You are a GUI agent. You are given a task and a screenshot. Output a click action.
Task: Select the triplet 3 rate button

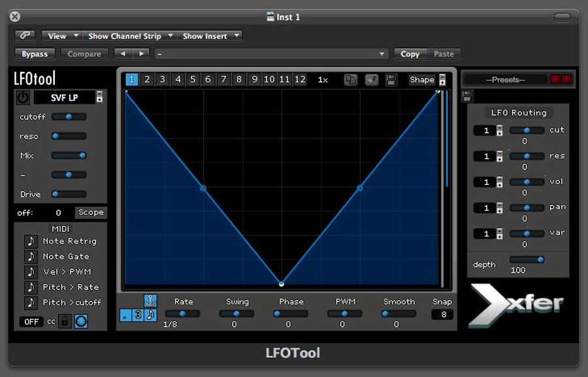coord(138,315)
